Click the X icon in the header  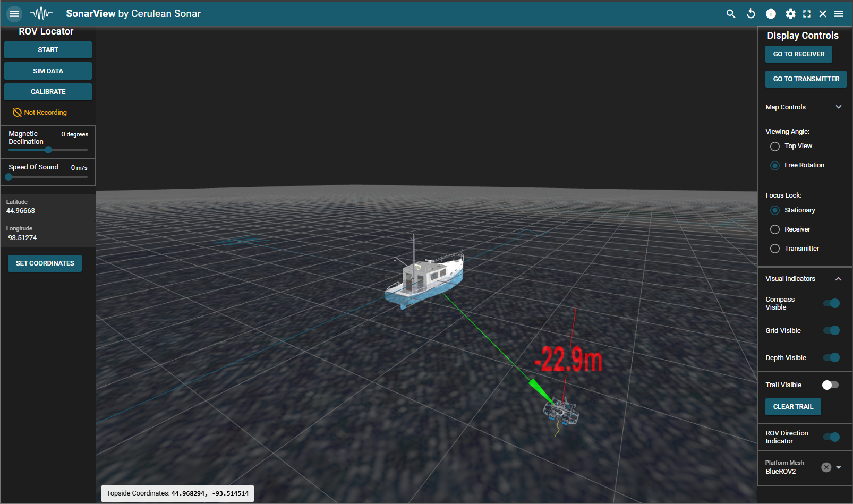coord(823,14)
